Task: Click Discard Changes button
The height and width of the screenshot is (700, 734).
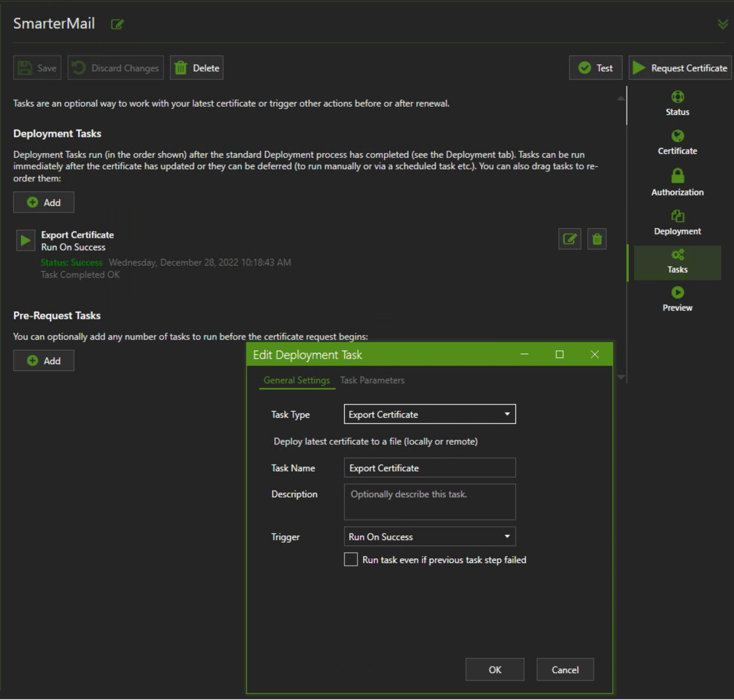Action: [x=116, y=68]
